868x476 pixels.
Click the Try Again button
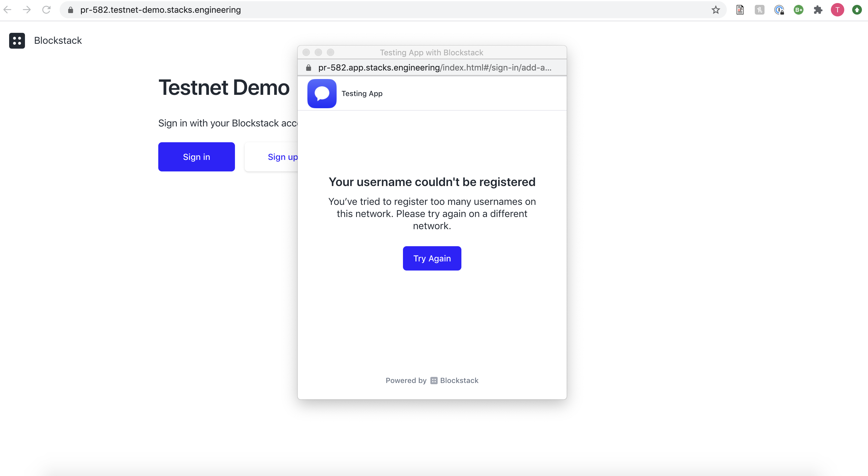432,258
